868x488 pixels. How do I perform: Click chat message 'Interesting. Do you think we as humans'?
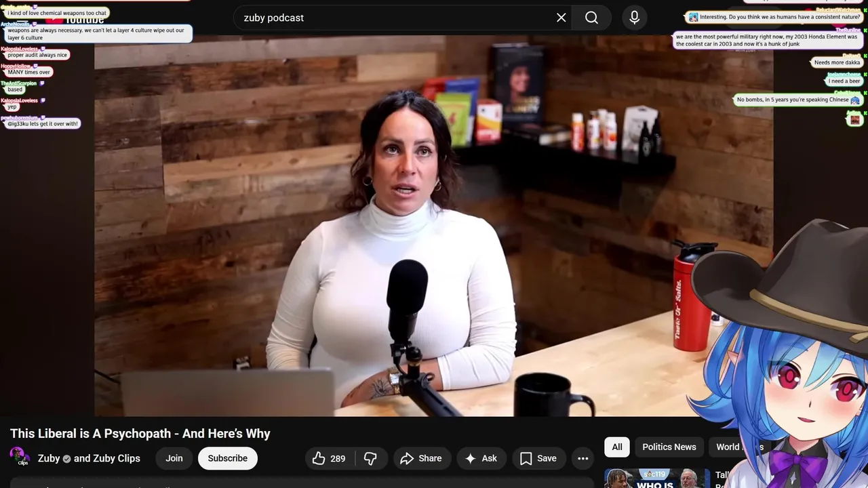[x=774, y=17]
